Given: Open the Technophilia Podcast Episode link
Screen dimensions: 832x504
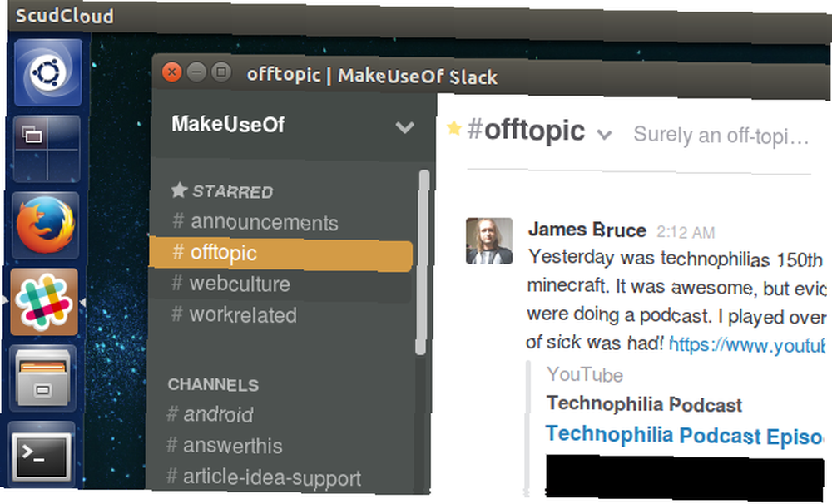Looking at the screenshot, I should (x=685, y=435).
